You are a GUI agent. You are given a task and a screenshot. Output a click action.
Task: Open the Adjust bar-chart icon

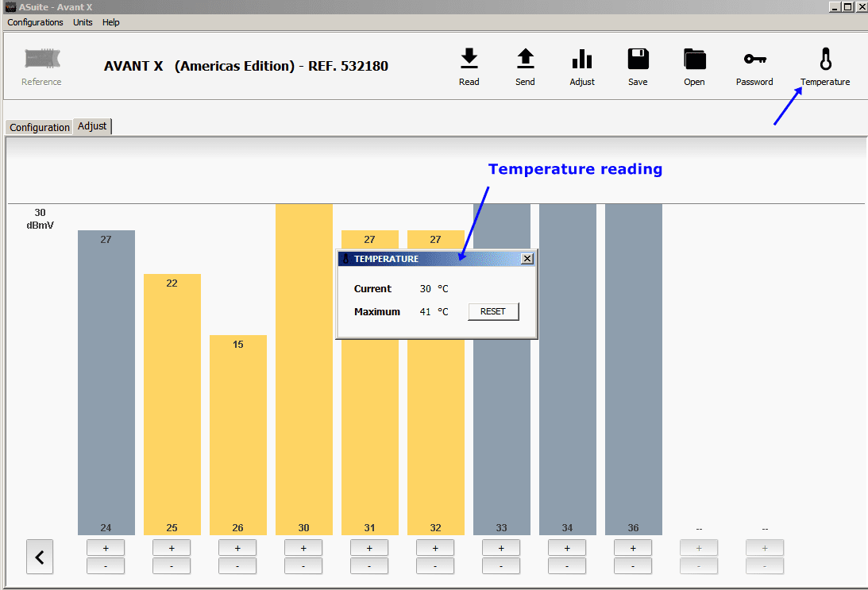pyautogui.click(x=582, y=59)
